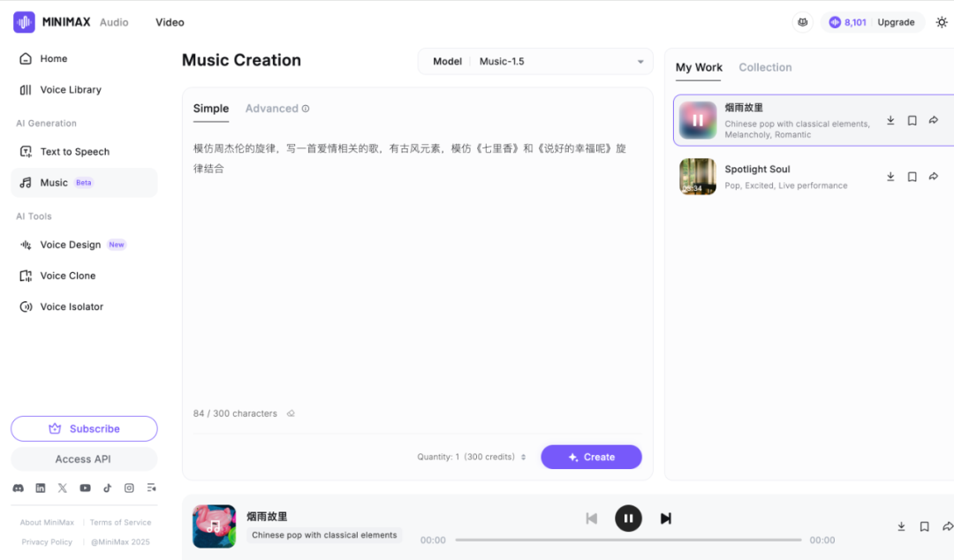Clear the prompt text with eraser icon
This screenshot has height=560, width=954.
(291, 414)
